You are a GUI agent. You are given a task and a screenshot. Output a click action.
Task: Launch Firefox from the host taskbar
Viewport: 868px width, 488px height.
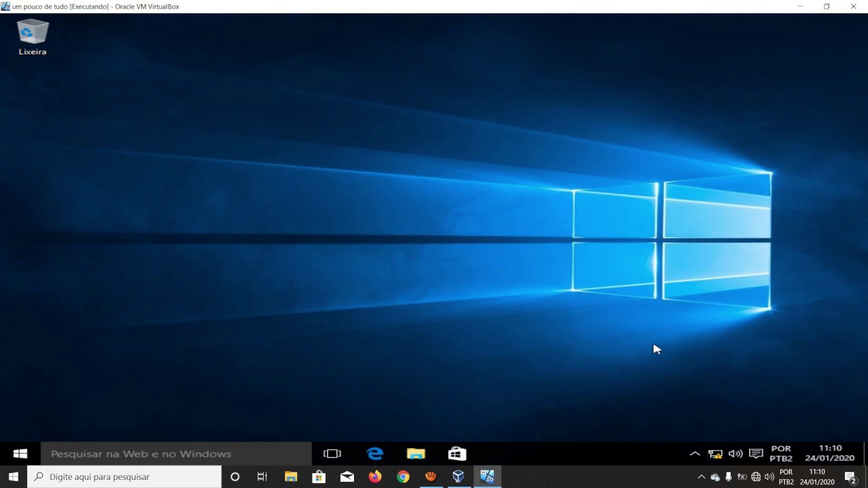(375, 476)
